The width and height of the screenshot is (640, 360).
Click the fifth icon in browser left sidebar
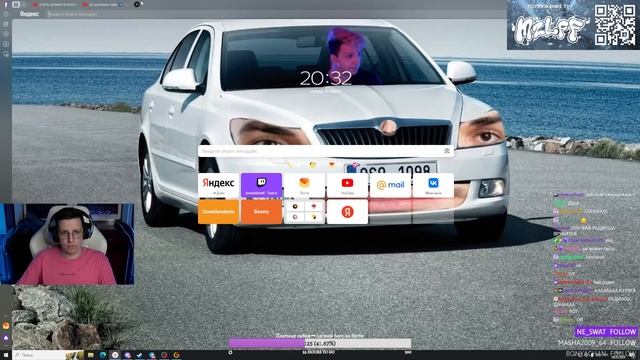(x=6, y=54)
